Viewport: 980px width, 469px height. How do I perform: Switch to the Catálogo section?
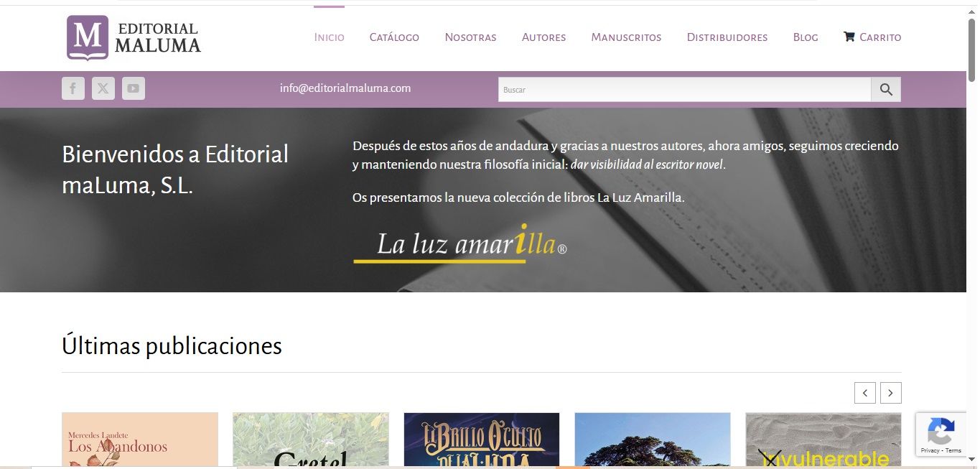pos(394,37)
